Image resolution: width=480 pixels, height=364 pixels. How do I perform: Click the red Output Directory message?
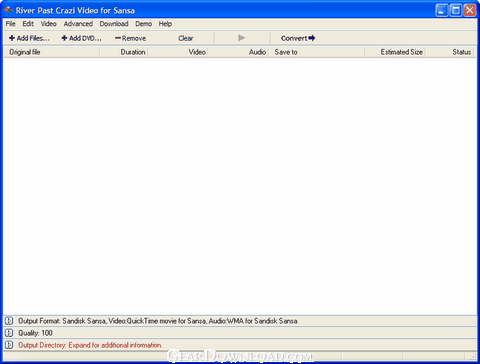pos(90,345)
